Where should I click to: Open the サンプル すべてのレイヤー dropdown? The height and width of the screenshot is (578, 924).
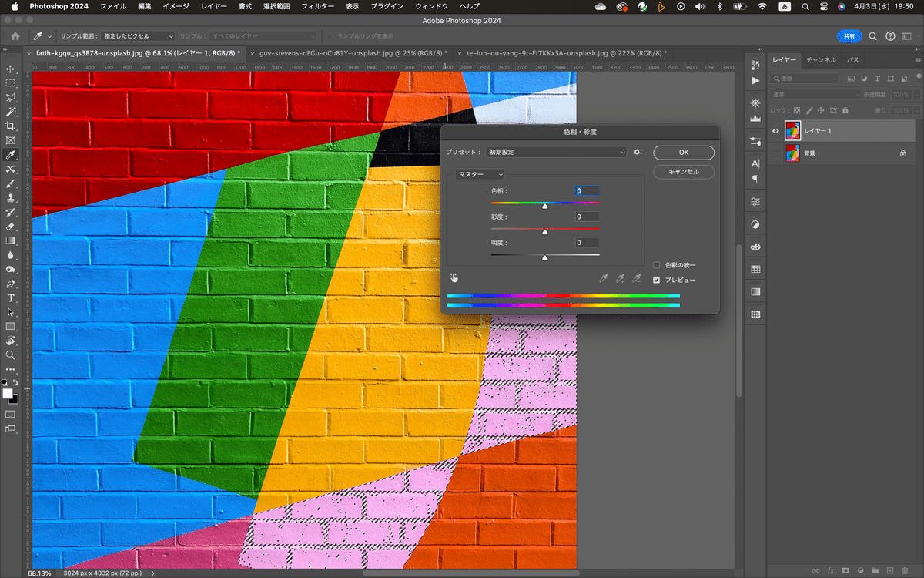pos(263,36)
